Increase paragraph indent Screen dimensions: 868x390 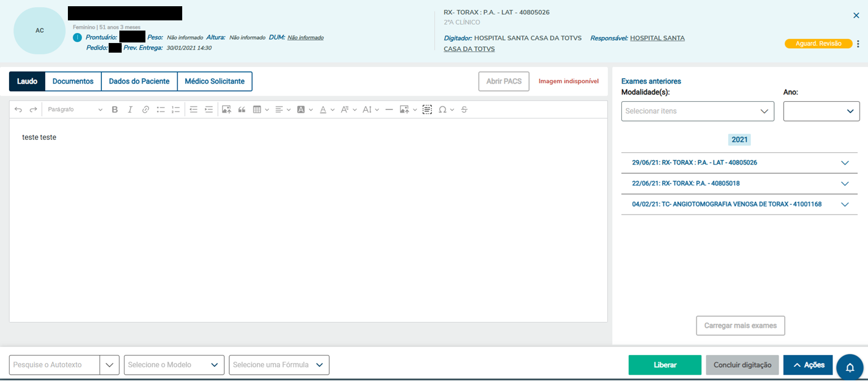click(x=209, y=110)
